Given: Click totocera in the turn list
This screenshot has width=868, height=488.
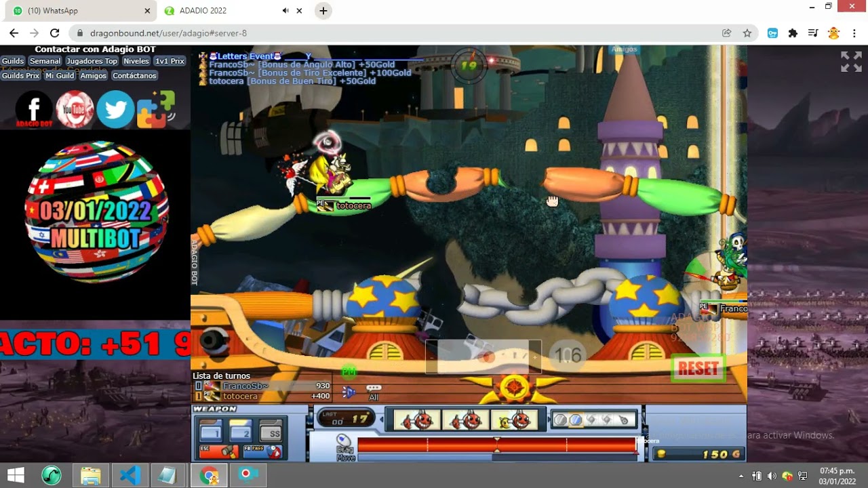Looking at the screenshot, I should point(240,396).
